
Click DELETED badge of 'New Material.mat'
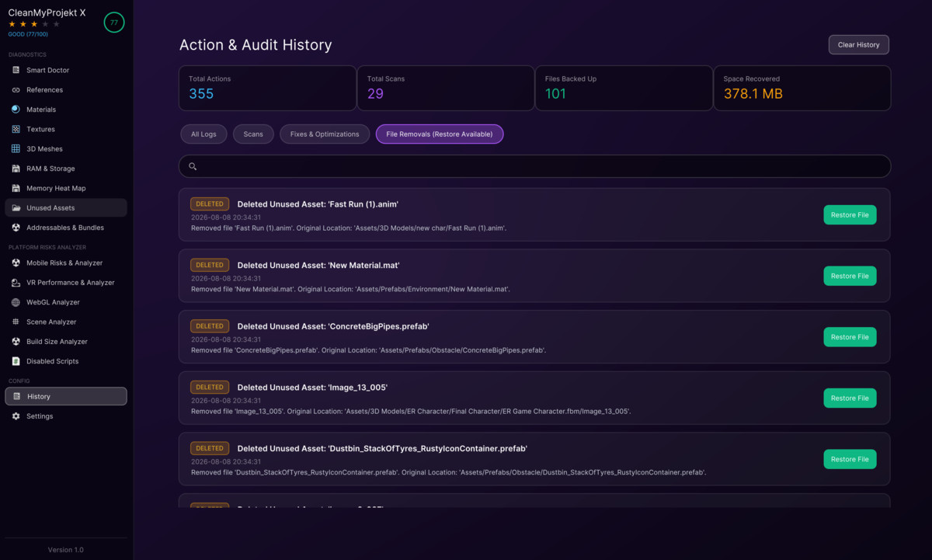point(210,265)
